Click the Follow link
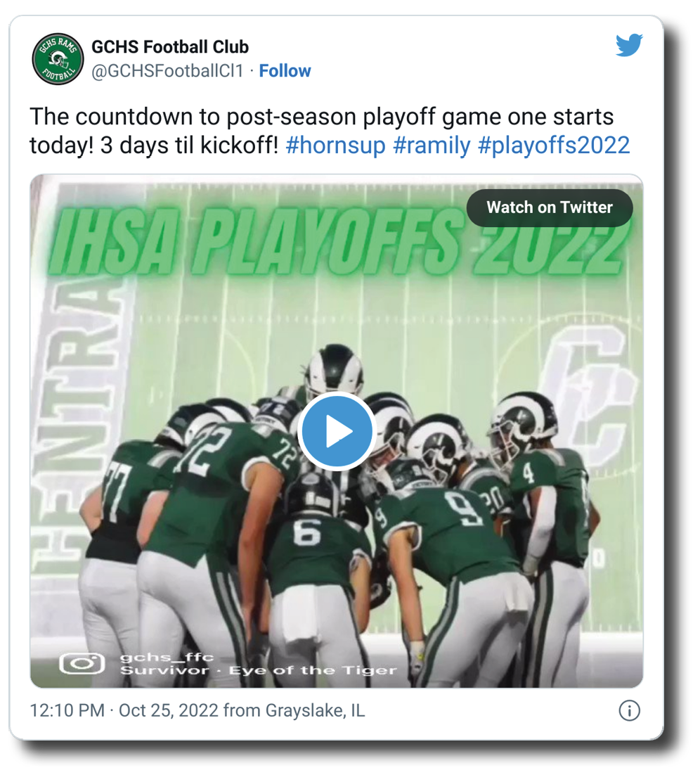700x782 pixels. click(x=285, y=71)
